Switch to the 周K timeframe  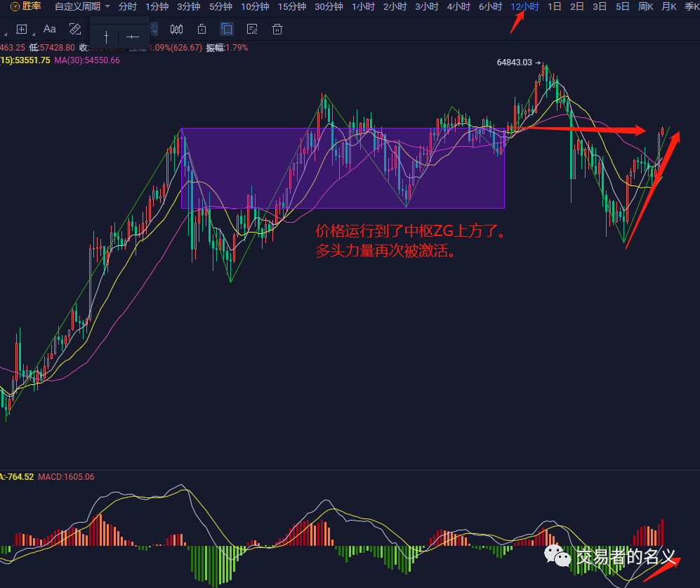[x=646, y=7]
